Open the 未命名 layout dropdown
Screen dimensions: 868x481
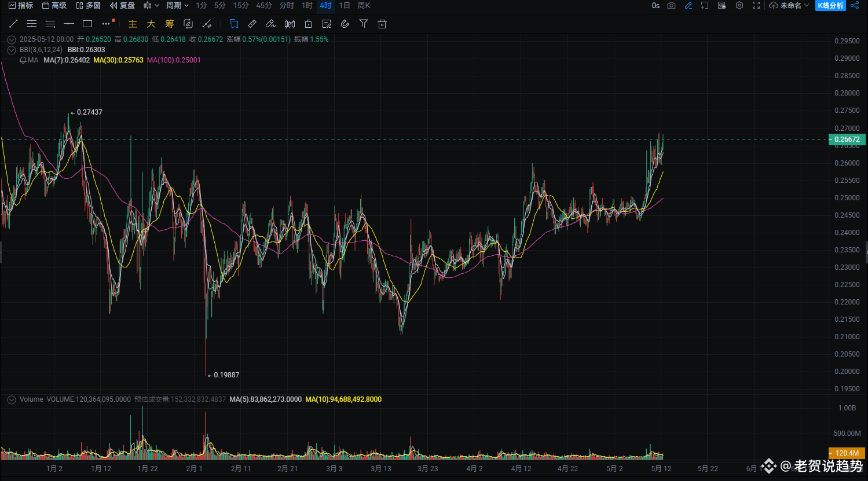click(x=789, y=5)
